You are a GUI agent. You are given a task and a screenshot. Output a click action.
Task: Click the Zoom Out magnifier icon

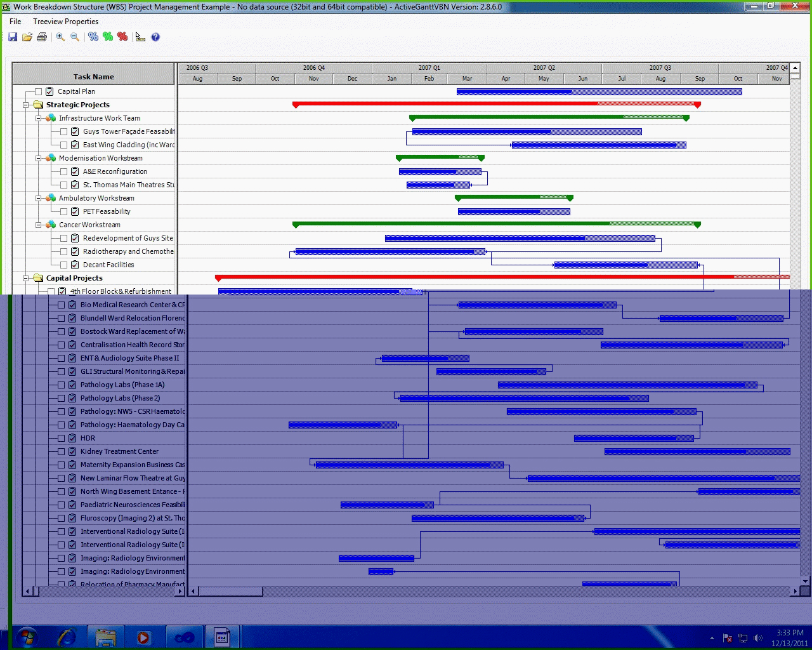point(75,37)
